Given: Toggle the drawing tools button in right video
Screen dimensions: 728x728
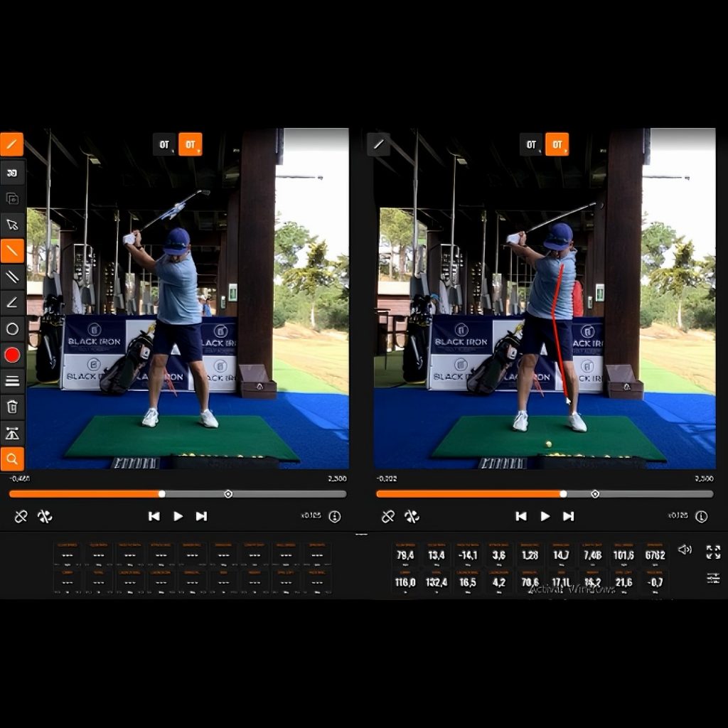Looking at the screenshot, I should click(378, 144).
